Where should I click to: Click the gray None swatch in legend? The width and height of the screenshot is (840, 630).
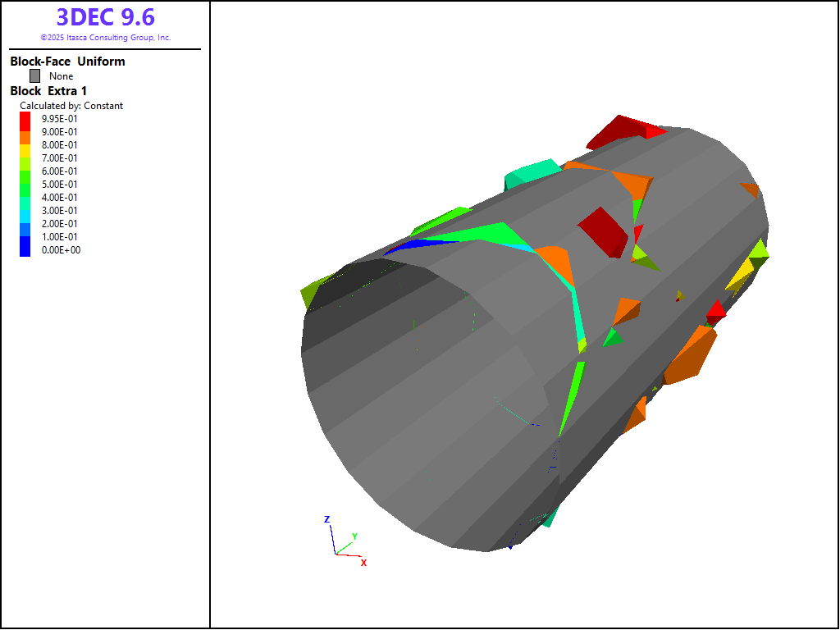[x=34, y=75]
